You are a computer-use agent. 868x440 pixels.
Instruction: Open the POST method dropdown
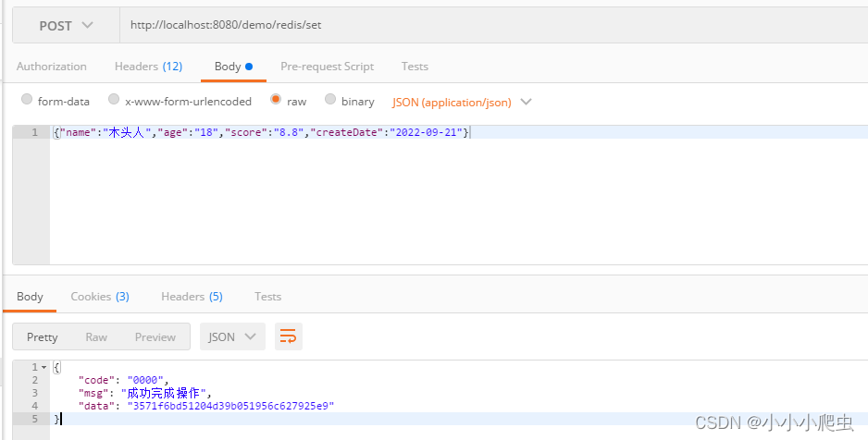[66, 26]
